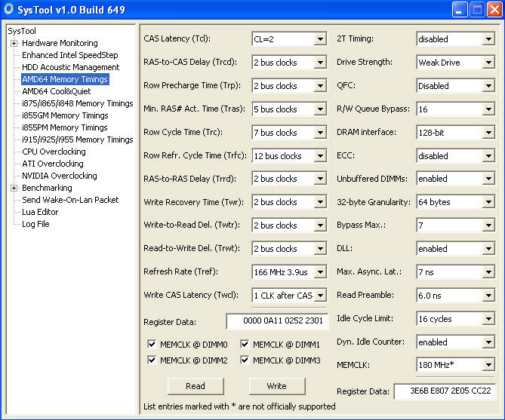Image resolution: width=505 pixels, height=420 pixels.
Task: Select i855GM Memory Timings
Action: tap(65, 115)
